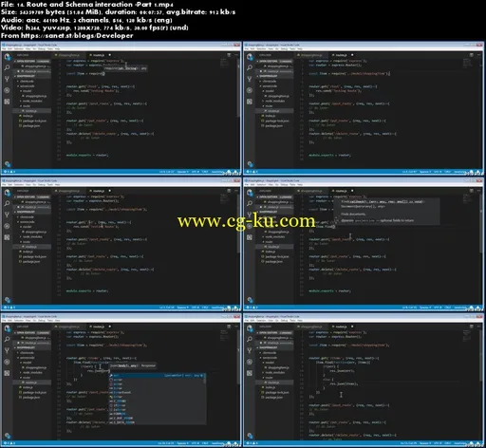The image size is (486, 448).
Task: Open Debug view in third thumbnail
Action: click(x=7, y=226)
